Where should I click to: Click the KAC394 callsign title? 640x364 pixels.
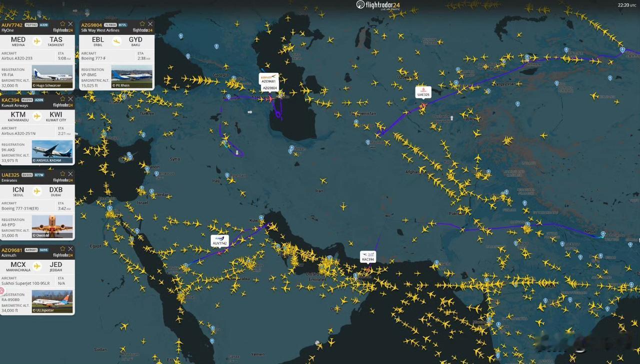point(10,100)
